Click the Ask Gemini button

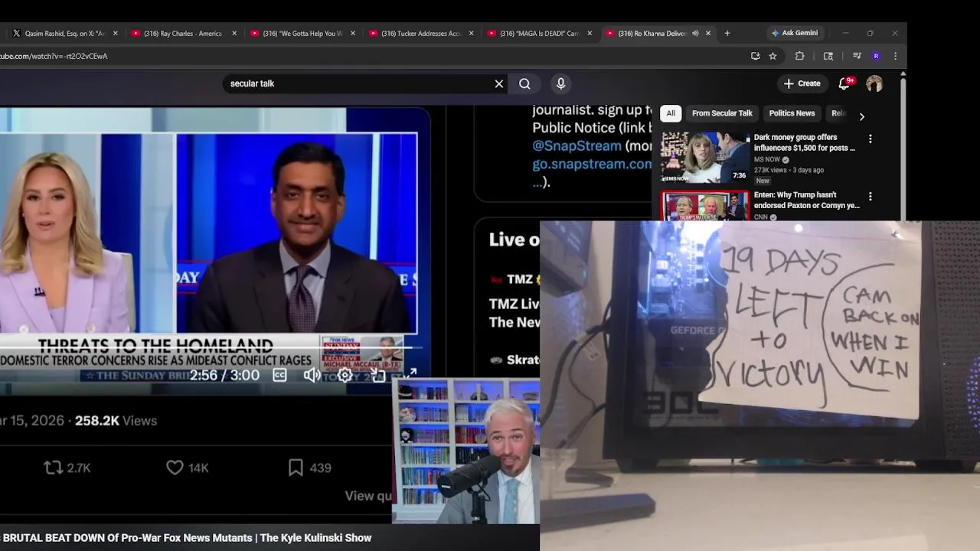point(795,33)
